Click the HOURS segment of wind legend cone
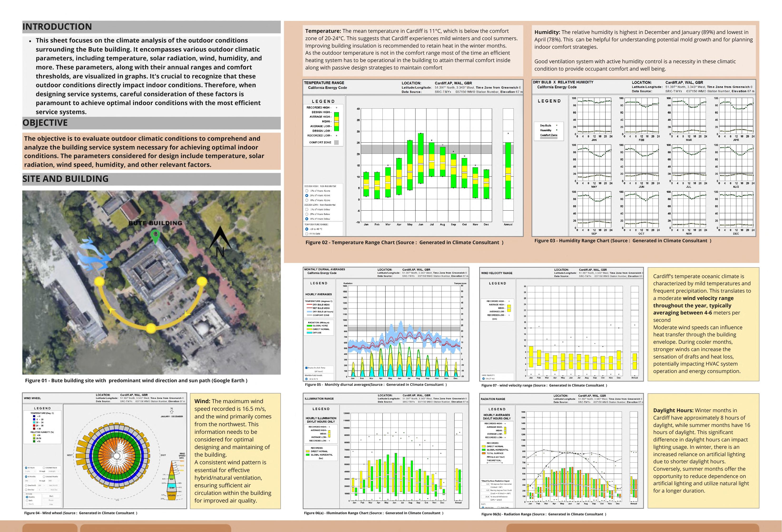The image size is (782, 532). pos(172,495)
